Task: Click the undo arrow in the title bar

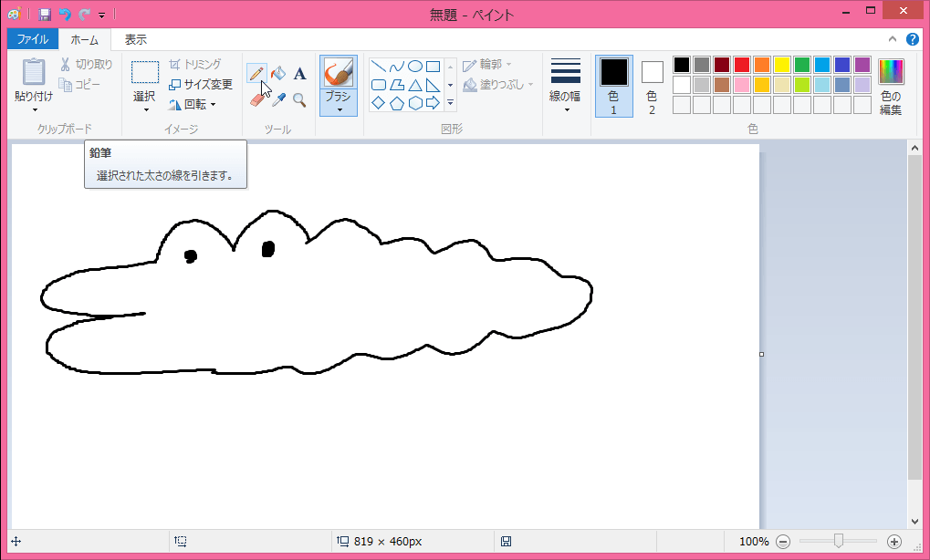Action: click(65, 15)
